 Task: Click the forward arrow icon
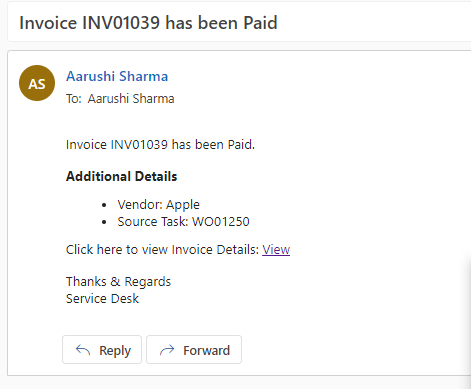[x=167, y=350]
